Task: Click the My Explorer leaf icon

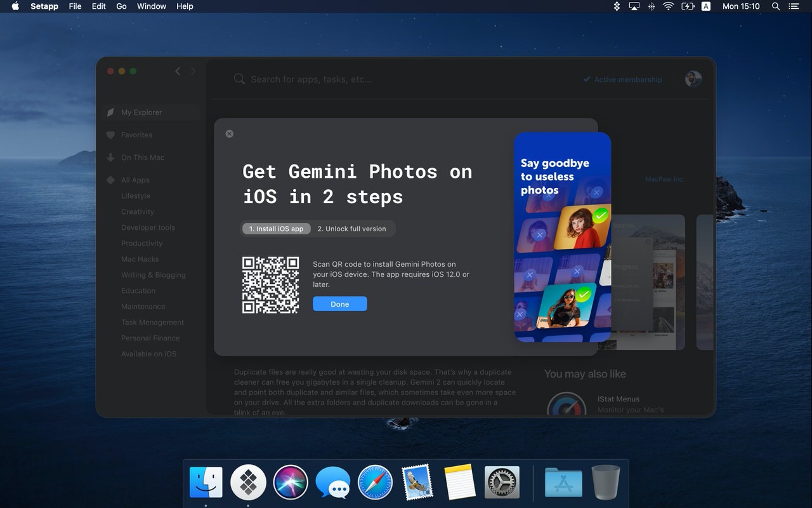Action: (110, 112)
